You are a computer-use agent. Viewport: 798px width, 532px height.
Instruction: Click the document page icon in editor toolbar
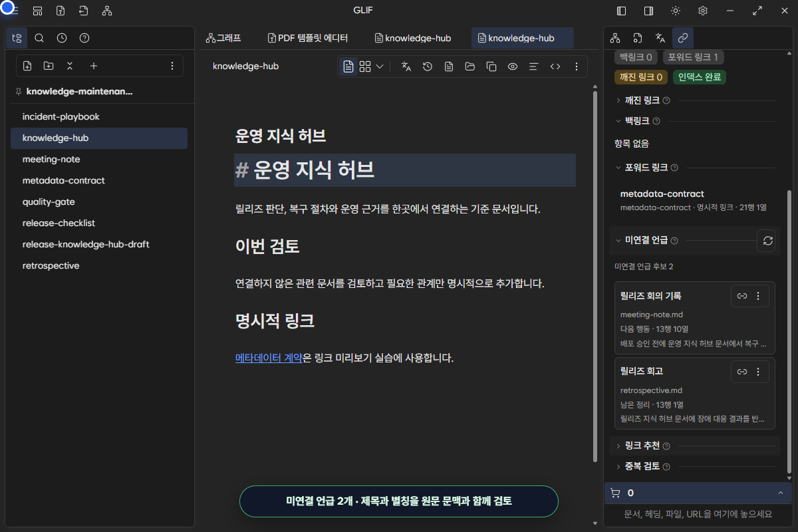(449, 66)
